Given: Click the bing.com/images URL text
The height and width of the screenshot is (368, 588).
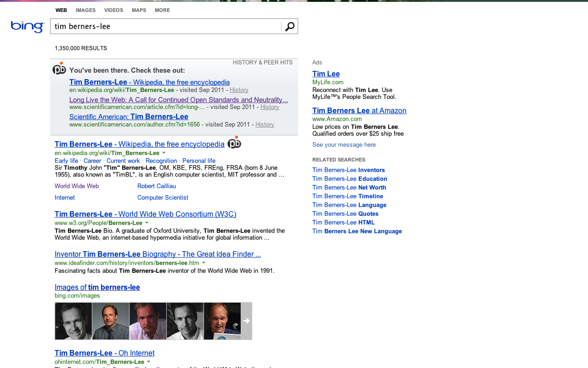Looking at the screenshot, I should tap(77, 296).
